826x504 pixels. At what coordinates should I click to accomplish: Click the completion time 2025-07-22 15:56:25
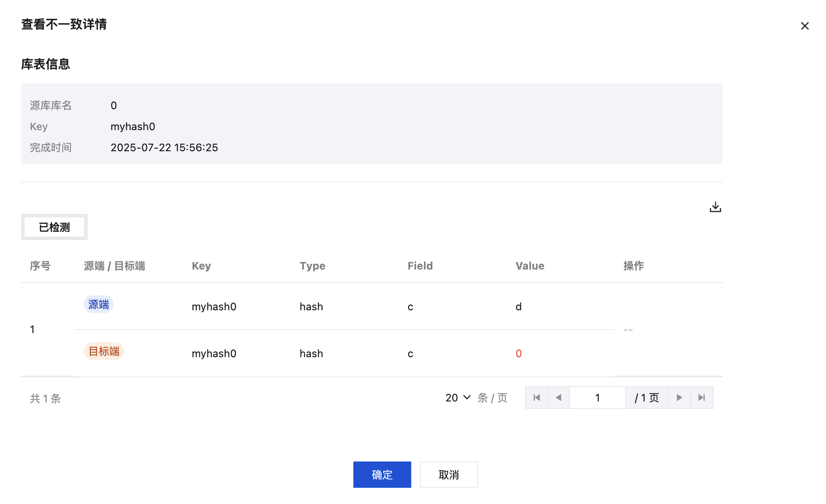coord(164,148)
